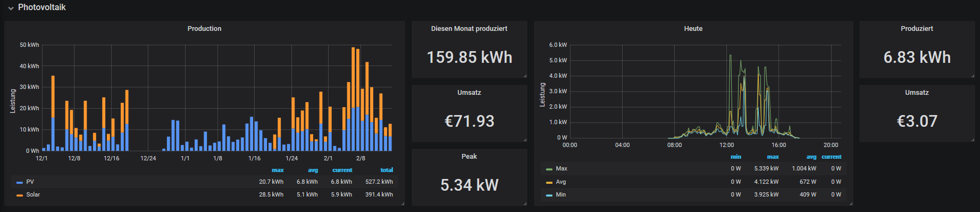
Task: Select the 6.0 kW y-axis label
Action: tap(558, 45)
